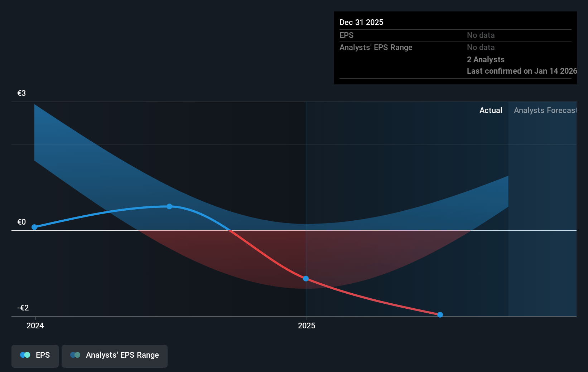588x372 pixels.
Task: Select the EPS data point on 2025 line
Action: (x=306, y=279)
